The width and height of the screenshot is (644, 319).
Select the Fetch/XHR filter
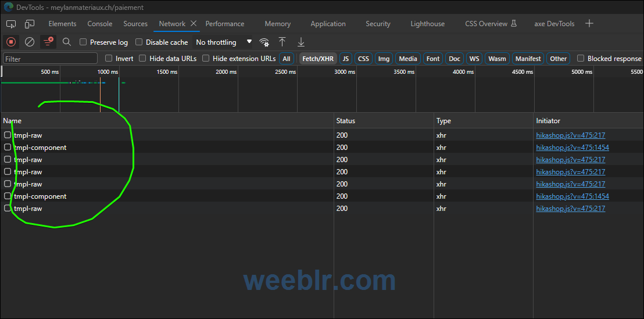tap(318, 59)
